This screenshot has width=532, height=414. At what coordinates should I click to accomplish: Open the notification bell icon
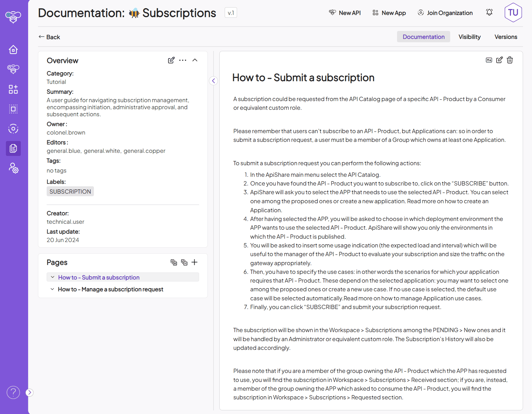point(489,12)
